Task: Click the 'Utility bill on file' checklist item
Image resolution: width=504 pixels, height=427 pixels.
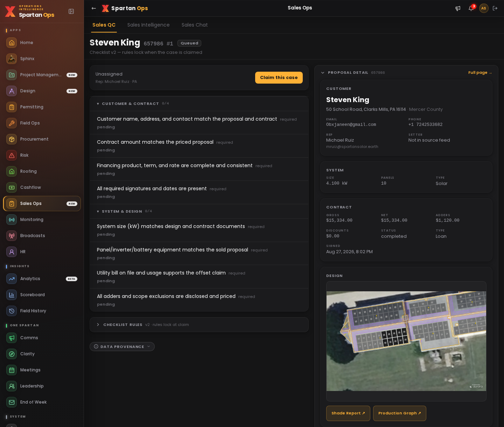Action: point(199,277)
